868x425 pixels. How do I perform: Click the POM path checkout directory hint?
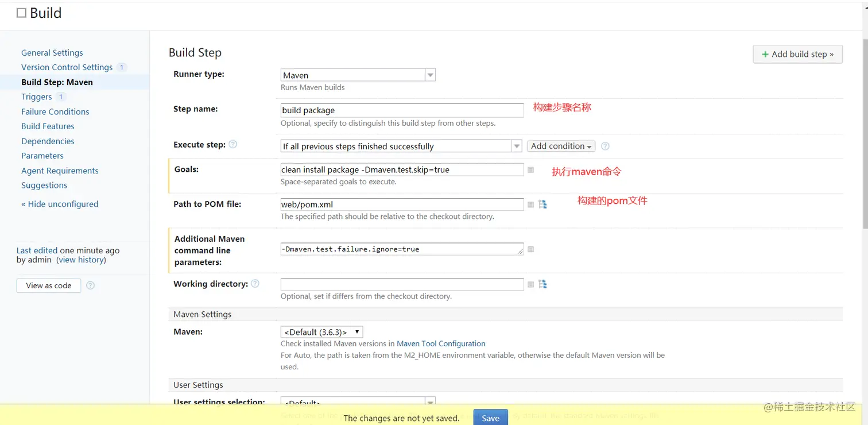tap(387, 217)
